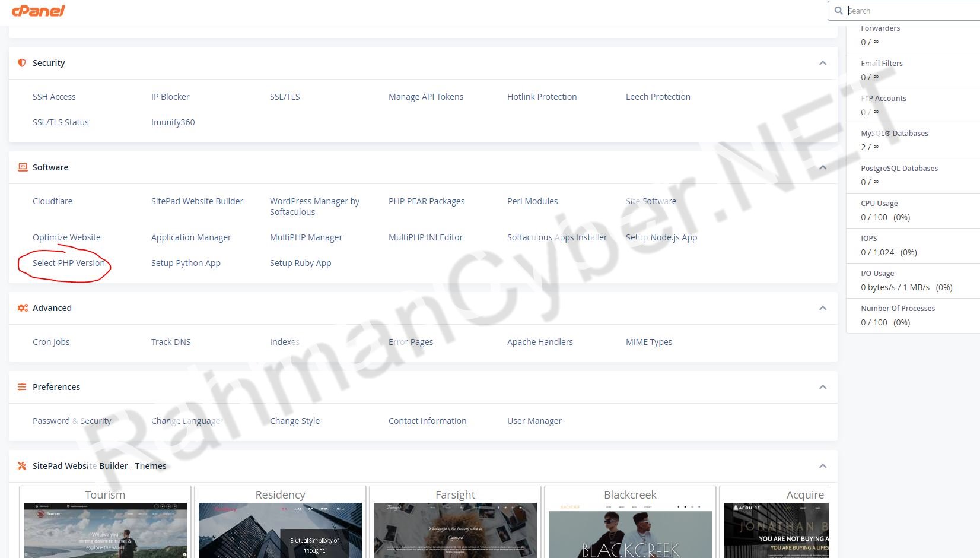Collapse the SitePad Website Builder Themes section

click(x=823, y=466)
